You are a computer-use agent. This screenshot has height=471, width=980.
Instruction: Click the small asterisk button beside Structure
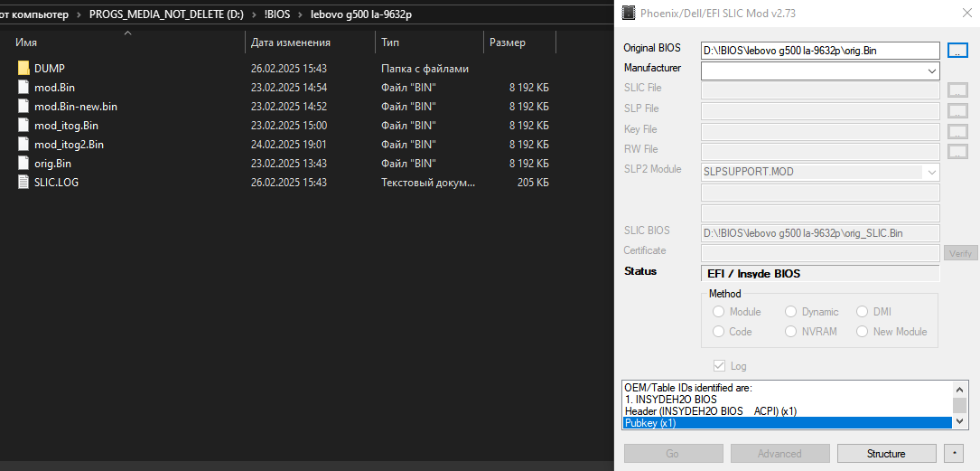954,453
